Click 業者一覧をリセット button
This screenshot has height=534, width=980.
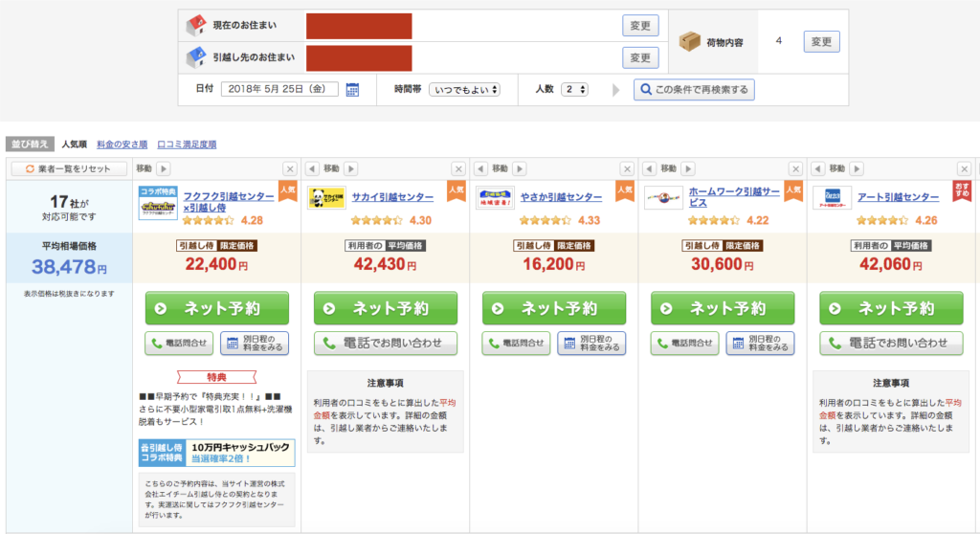pyautogui.click(x=69, y=168)
